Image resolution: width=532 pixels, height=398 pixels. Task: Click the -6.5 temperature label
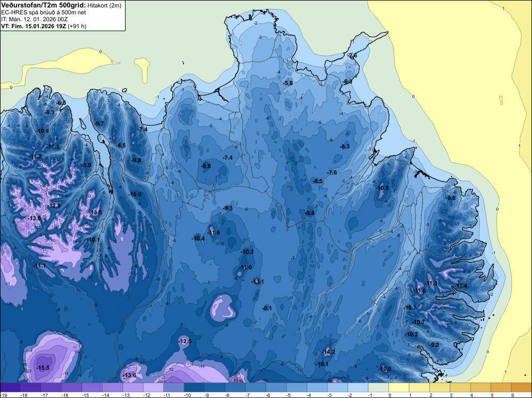pyautogui.click(x=61, y=103)
